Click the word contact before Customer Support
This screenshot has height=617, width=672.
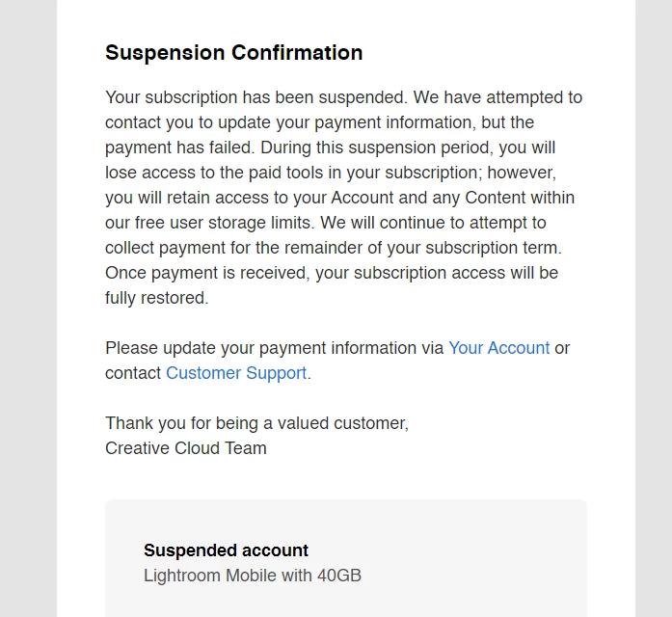(133, 373)
